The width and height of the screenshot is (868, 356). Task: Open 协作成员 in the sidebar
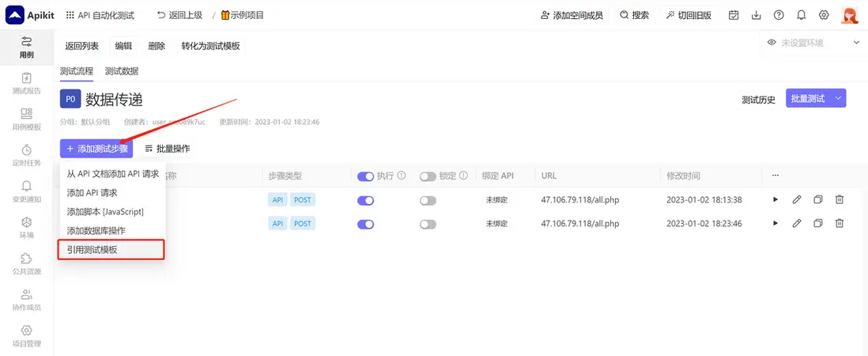click(x=26, y=300)
